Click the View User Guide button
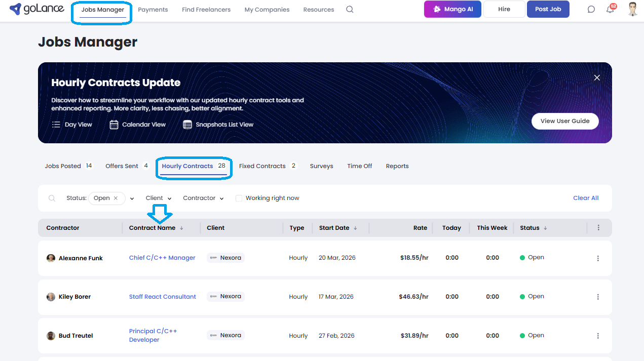 [564, 121]
